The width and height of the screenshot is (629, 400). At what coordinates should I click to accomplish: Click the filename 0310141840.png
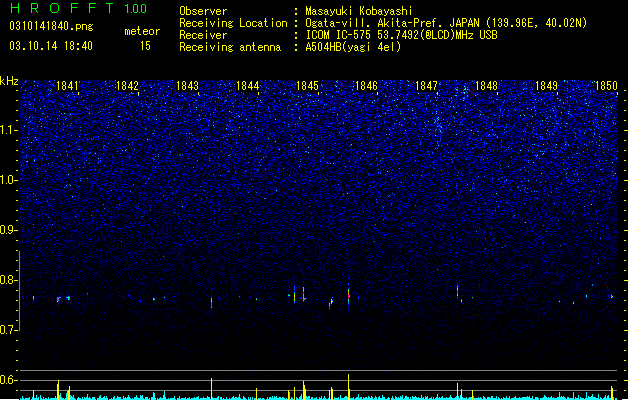(x=51, y=27)
